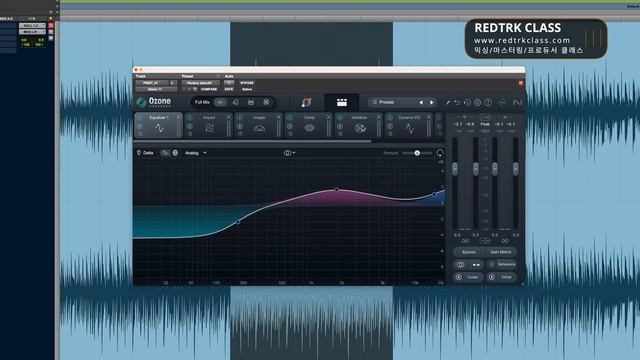Click the output channel link icon
This screenshot has height=360, width=640.
[x=505, y=241]
